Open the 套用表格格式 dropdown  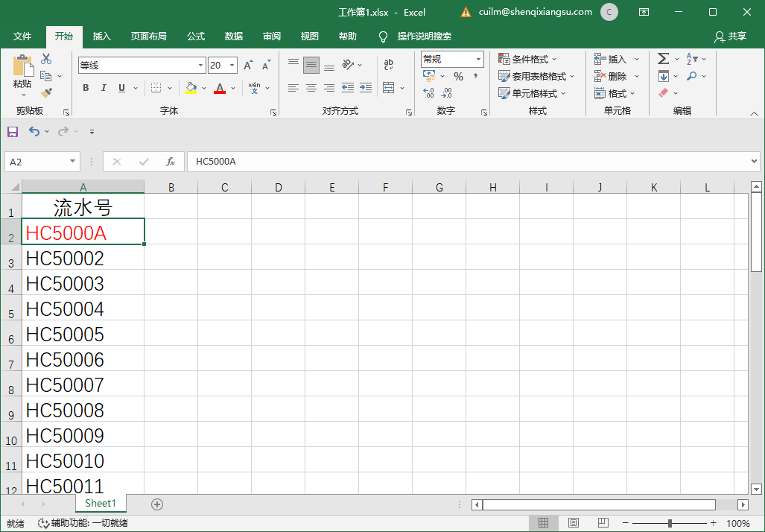(x=536, y=76)
